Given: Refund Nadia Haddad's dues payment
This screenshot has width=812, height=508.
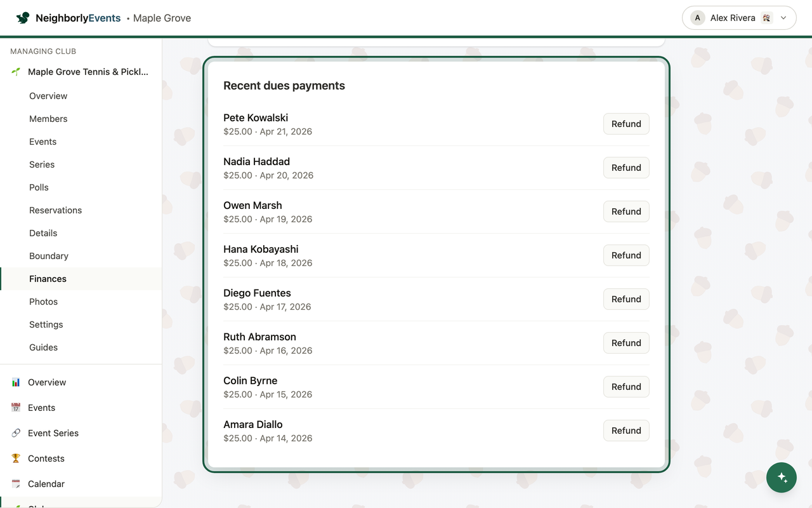Looking at the screenshot, I should click(x=626, y=168).
